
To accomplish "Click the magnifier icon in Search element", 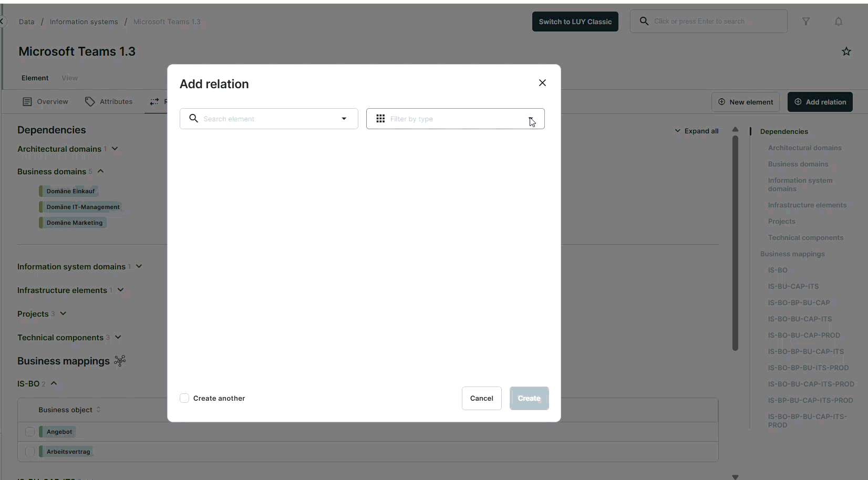I will (x=193, y=119).
